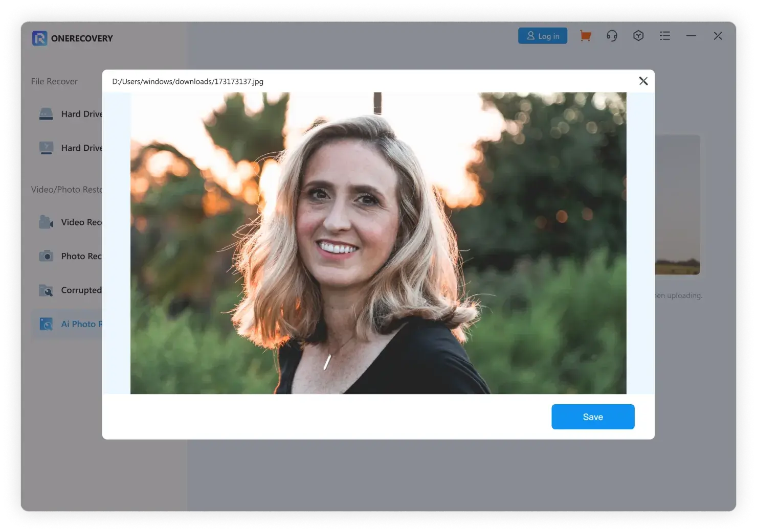This screenshot has height=532, width=757.
Task: Select Hard Drive item with monitor icon
Action: [x=71, y=148]
